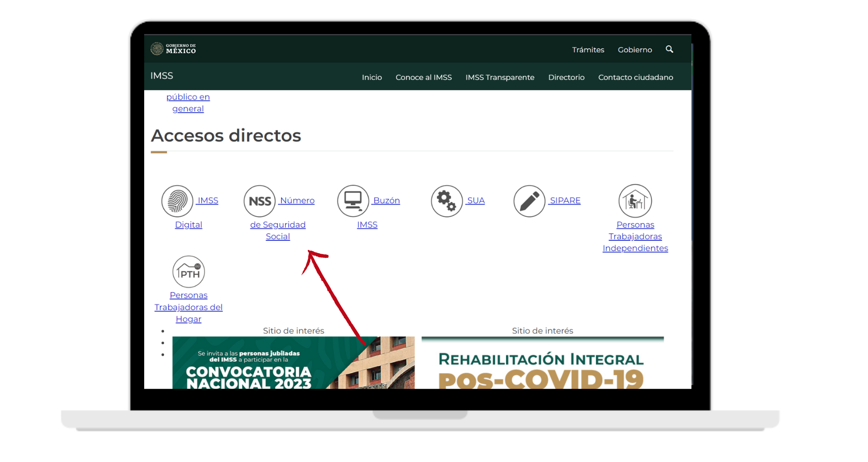Image resolution: width=868 pixels, height=462 pixels.
Task: Open the IMSS Transparente section
Action: coord(500,77)
